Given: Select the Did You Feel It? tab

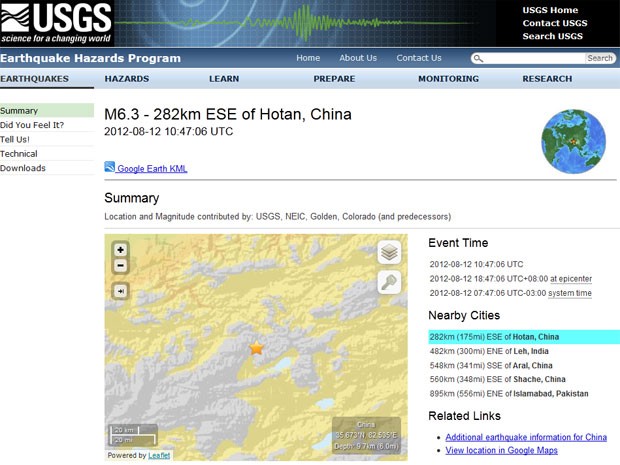Looking at the screenshot, I should (32, 125).
